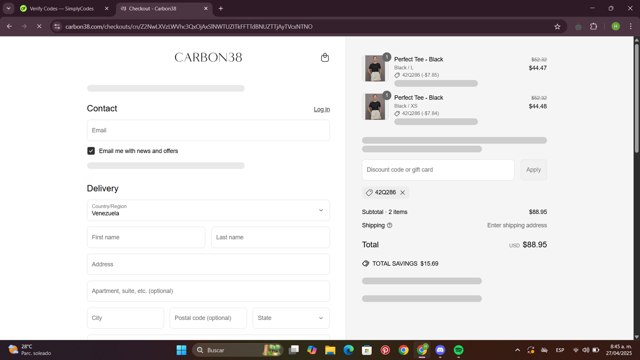
Task: Click the Log in link
Action: 322,109
